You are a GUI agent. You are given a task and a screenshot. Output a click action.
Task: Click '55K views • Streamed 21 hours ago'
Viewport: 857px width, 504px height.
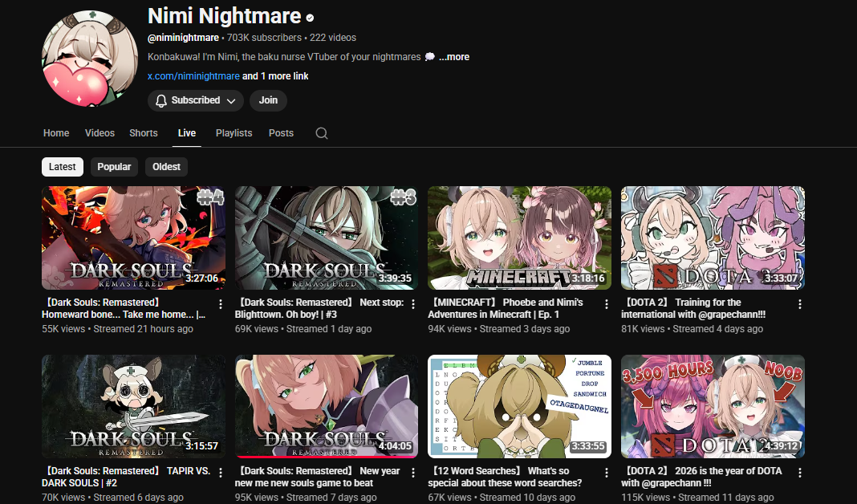point(117,329)
